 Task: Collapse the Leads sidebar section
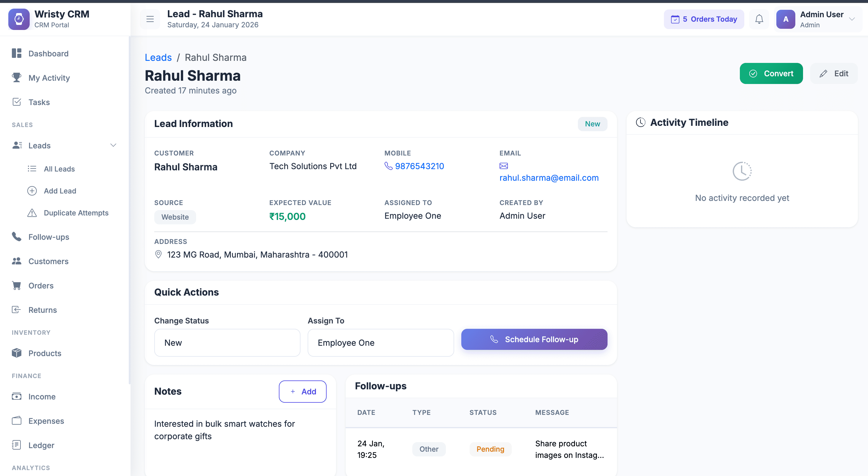[113, 145]
